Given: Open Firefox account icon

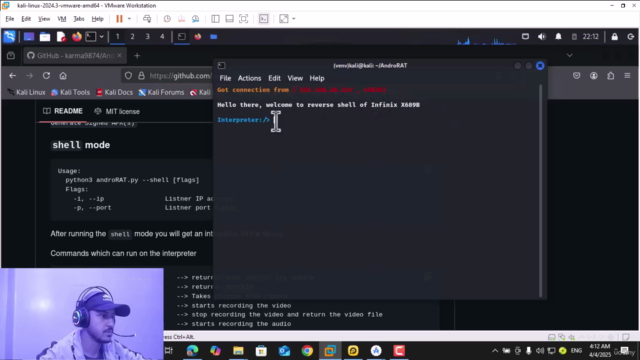Looking at the screenshot, I should click(x=593, y=76).
